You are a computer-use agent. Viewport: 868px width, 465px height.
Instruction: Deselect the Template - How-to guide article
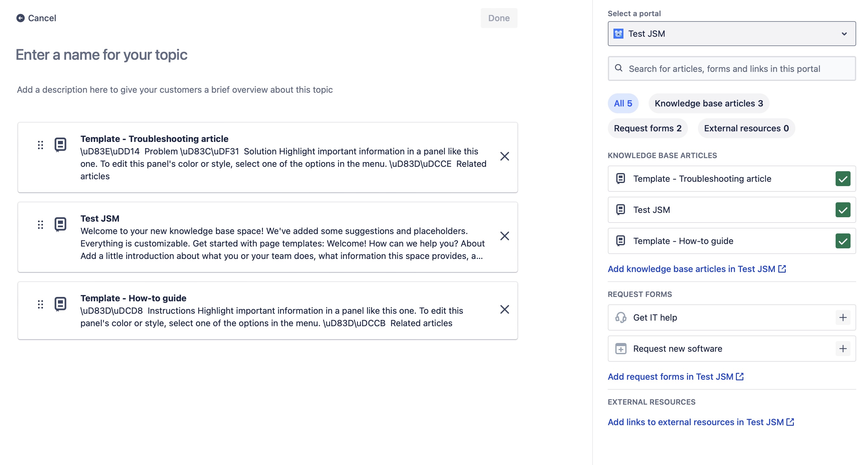(x=843, y=241)
